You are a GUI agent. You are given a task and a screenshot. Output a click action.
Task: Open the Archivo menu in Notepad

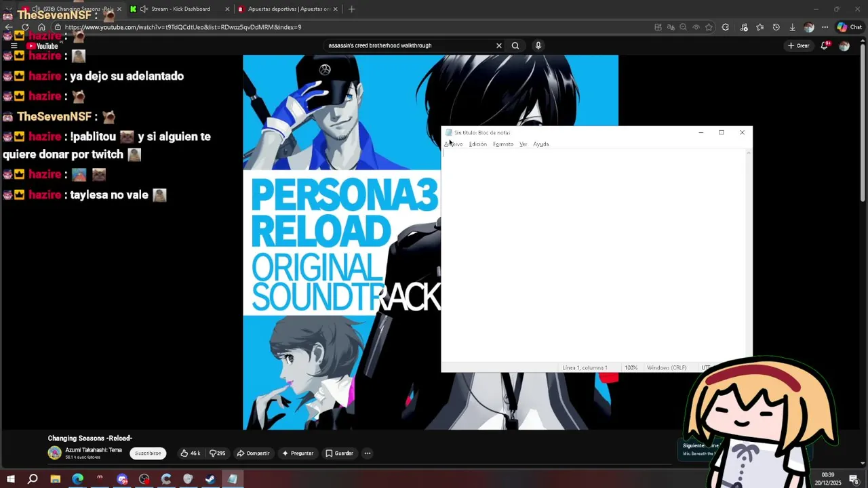point(454,144)
